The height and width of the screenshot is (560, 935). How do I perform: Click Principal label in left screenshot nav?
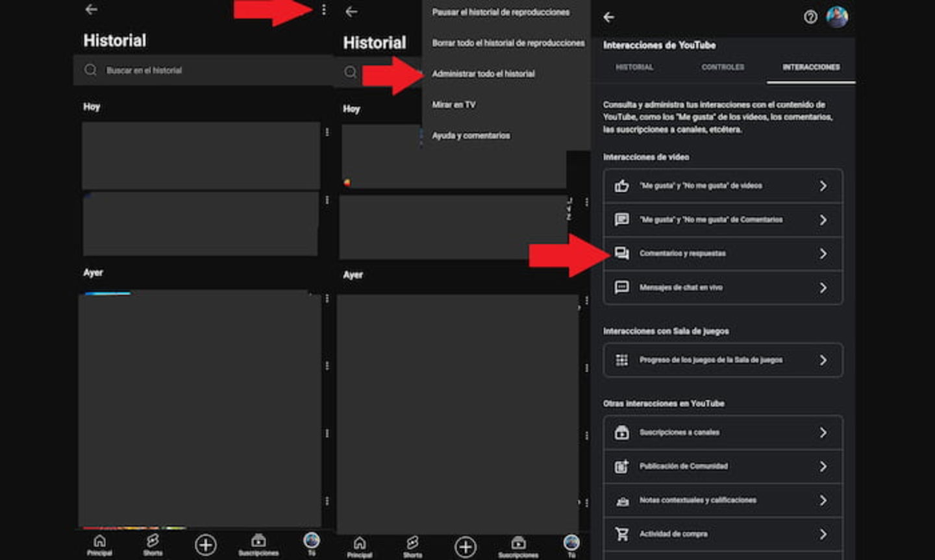point(99,553)
